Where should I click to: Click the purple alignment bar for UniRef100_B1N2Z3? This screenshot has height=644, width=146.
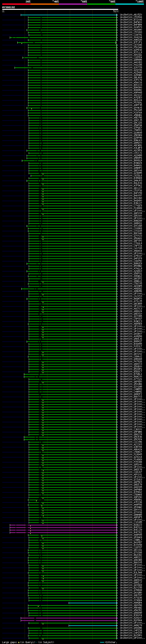point(64,525)
